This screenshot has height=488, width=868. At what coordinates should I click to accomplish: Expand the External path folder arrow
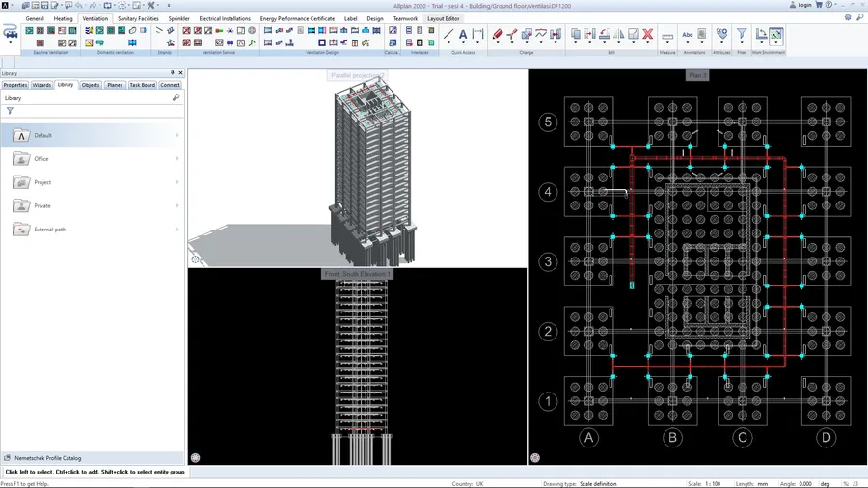tap(177, 230)
